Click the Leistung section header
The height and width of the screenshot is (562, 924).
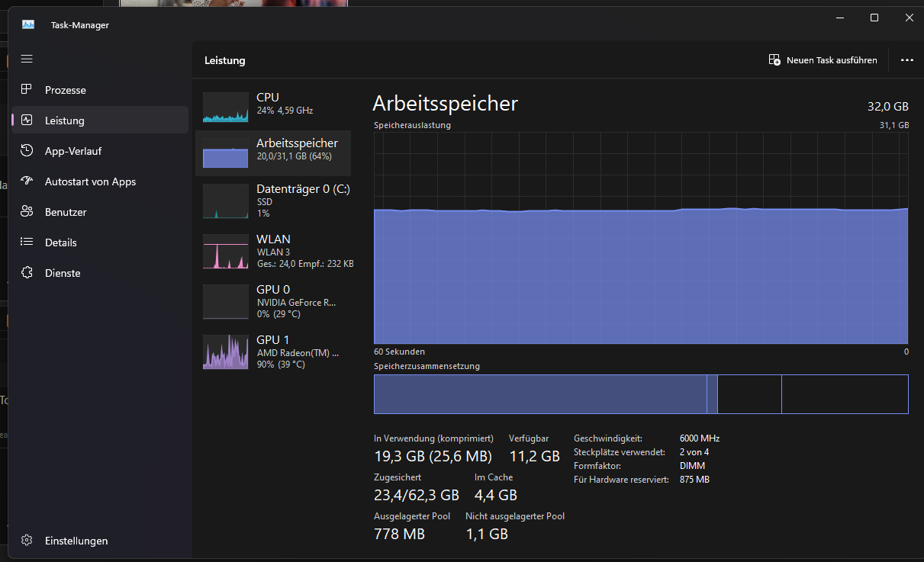coord(225,60)
